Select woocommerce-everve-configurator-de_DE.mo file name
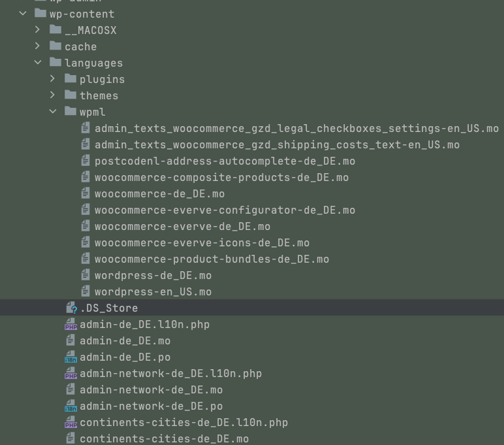This screenshot has height=445, width=504. (x=225, y=210)
